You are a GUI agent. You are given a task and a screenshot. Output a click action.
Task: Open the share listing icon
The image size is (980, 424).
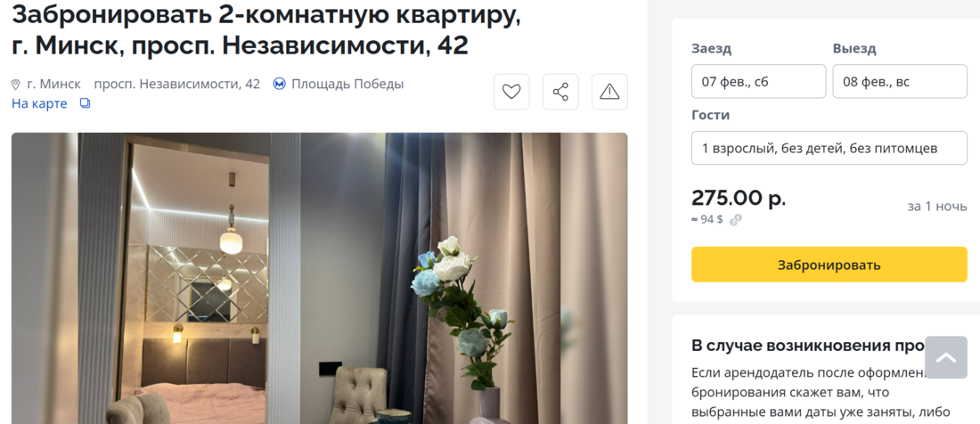[560, 92]
